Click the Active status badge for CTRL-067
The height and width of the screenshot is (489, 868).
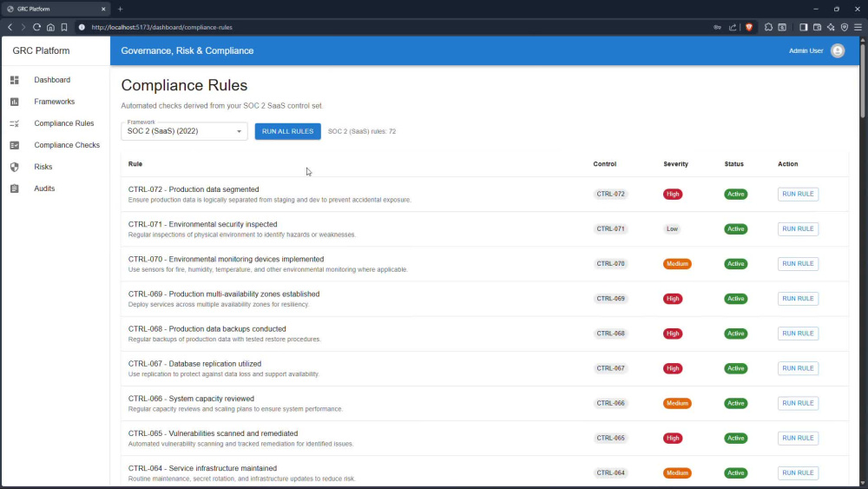736,368
